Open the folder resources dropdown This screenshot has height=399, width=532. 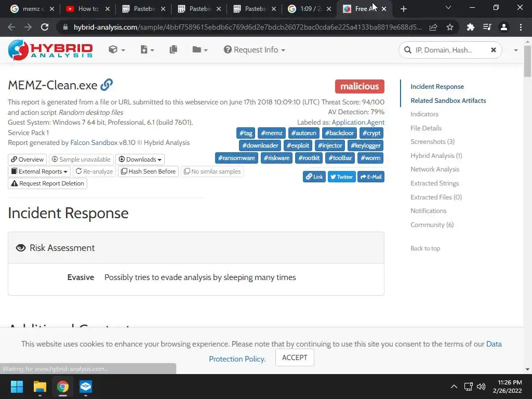(200, 50)
